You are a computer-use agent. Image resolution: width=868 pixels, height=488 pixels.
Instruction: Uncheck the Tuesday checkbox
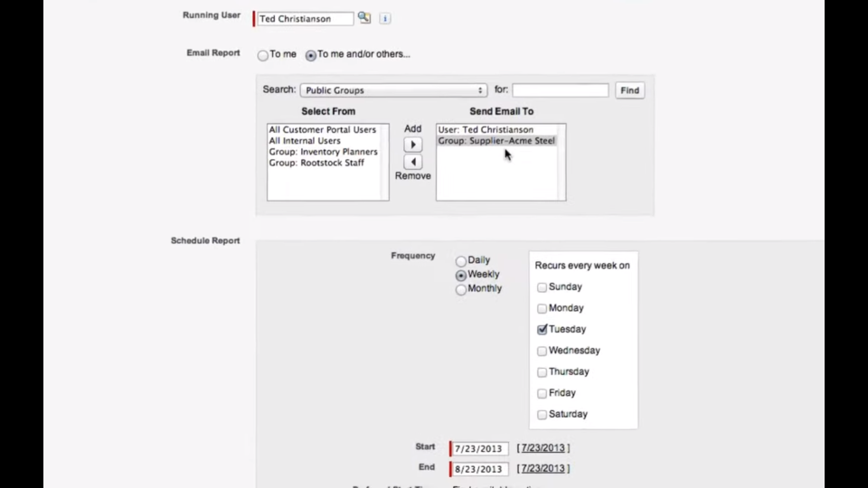[542, 329]
